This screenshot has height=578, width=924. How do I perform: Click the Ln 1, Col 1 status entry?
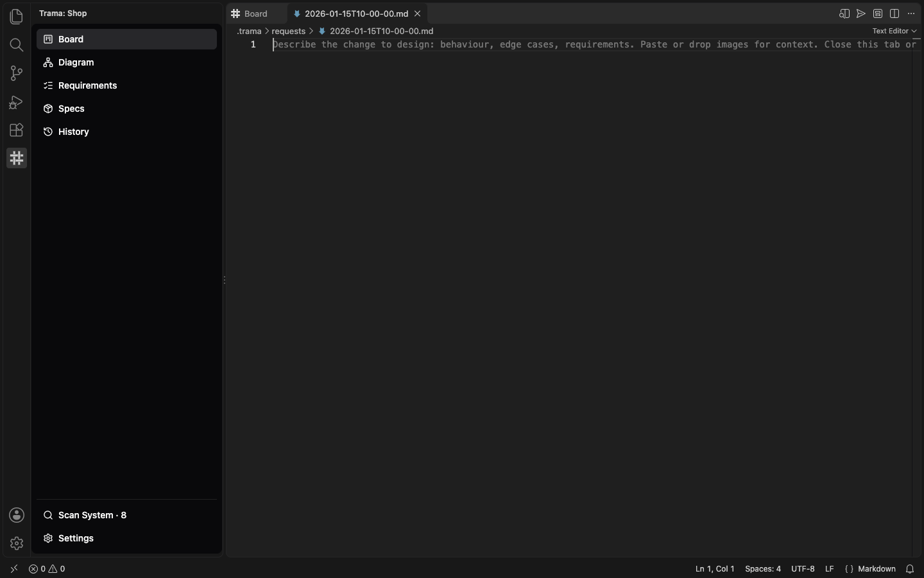click(715, 569)
